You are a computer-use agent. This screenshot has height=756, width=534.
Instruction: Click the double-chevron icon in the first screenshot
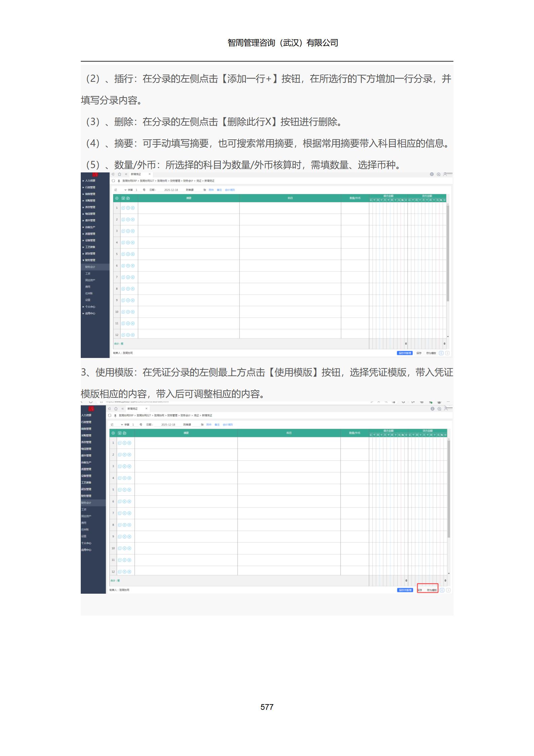point(126,174)
